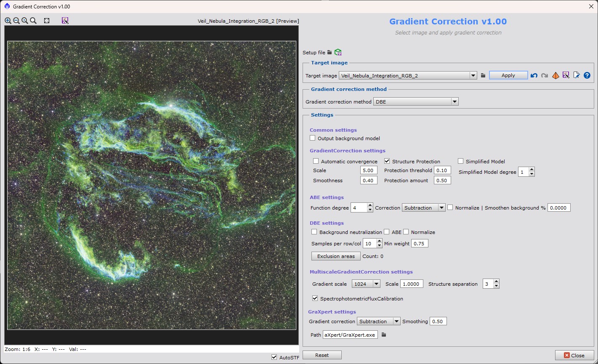Viewport: 598px width, 364px height.
Task: Disable Structure Protection checkbox
Action: click(387, 161)
